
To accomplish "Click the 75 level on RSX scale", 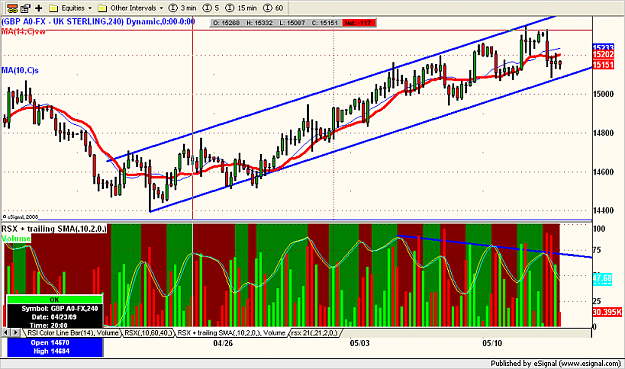I will click(x=597, y=250).
